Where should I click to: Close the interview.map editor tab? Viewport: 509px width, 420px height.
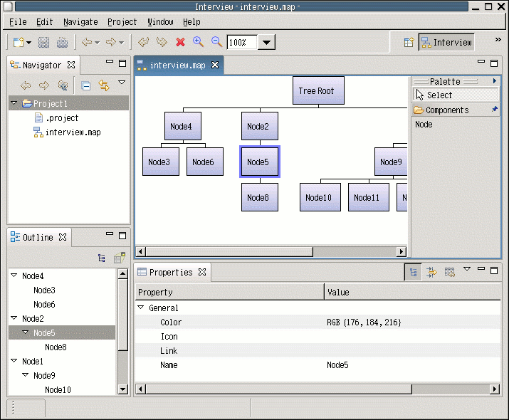214,65
